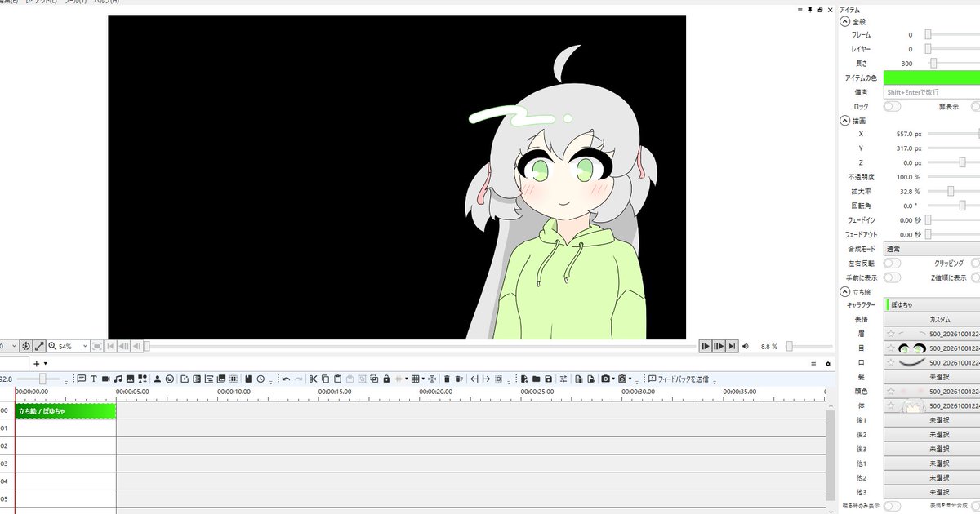Copy the selected item in the timeline toolbar
980x514 pixels.
[x=326, y=379]
